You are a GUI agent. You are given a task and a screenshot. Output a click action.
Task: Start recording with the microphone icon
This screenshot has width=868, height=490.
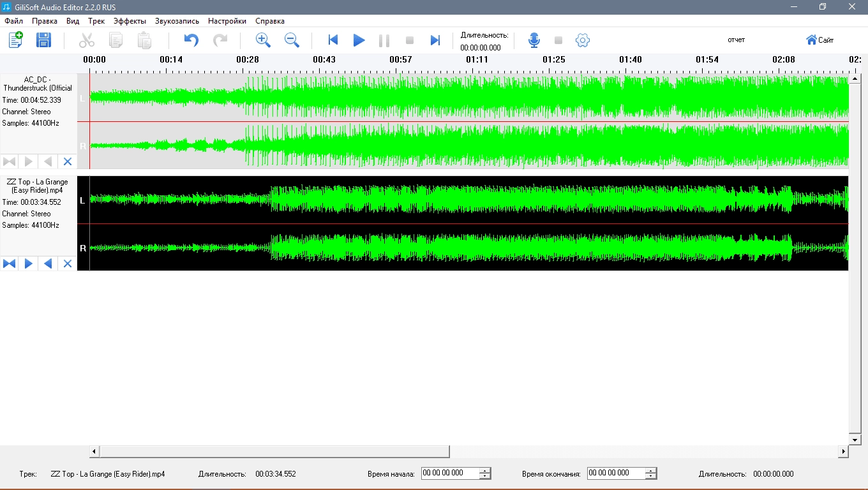click(534, 40)
